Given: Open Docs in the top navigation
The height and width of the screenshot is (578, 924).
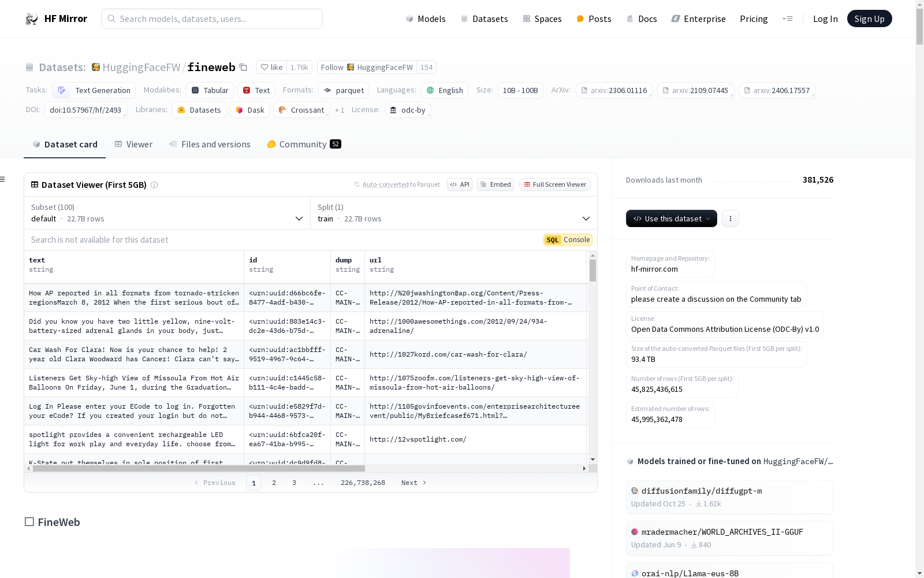Looking at the screenshot, I should click(x=642, y=19).
